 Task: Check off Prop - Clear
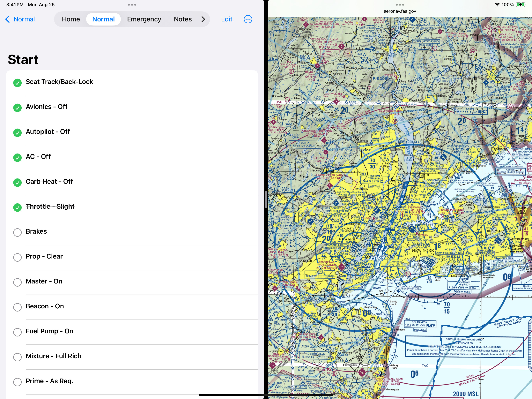pos(17,257)
